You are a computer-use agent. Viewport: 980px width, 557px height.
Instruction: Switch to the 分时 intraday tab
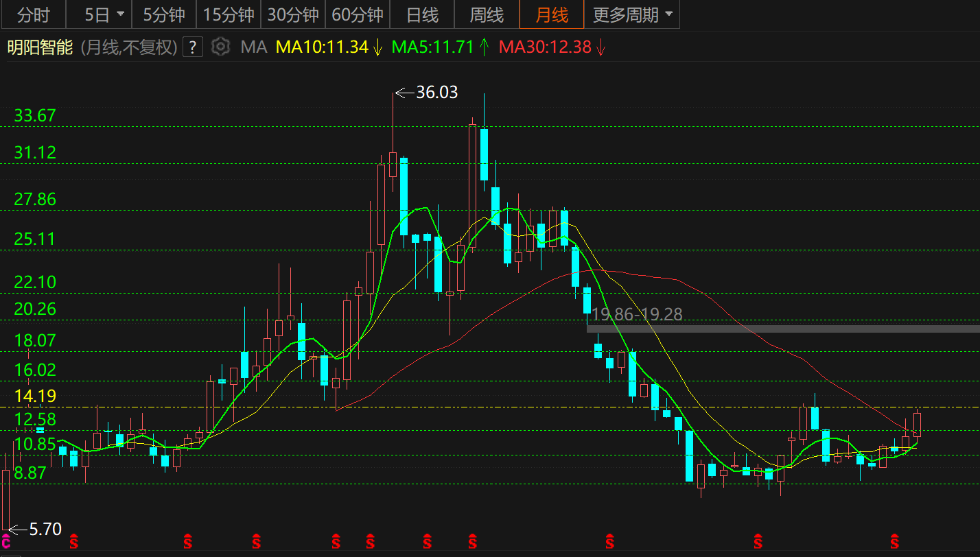click(34, 14)
